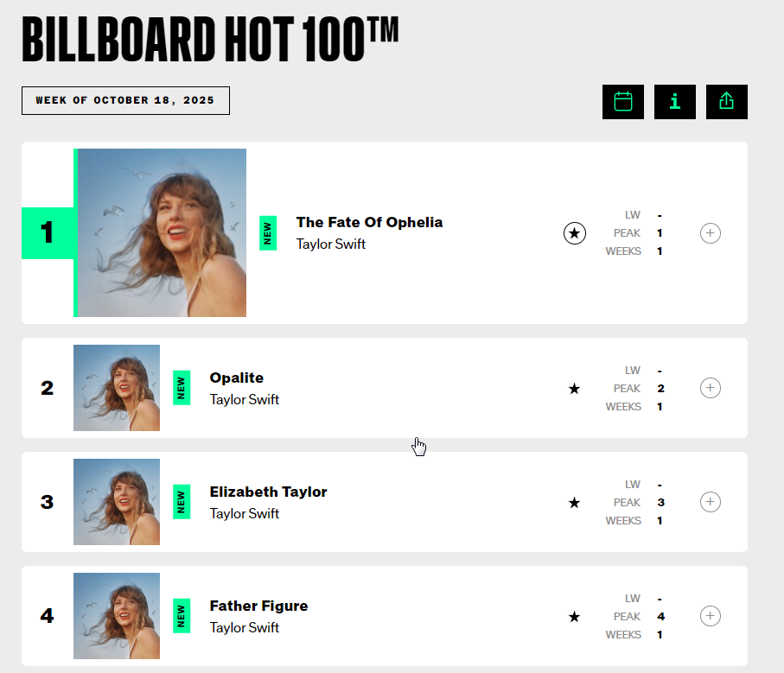The width and height of the screenshot is (784, 673).
Task: Click the star icon beside Father Figure
Action: pos(575,617)
